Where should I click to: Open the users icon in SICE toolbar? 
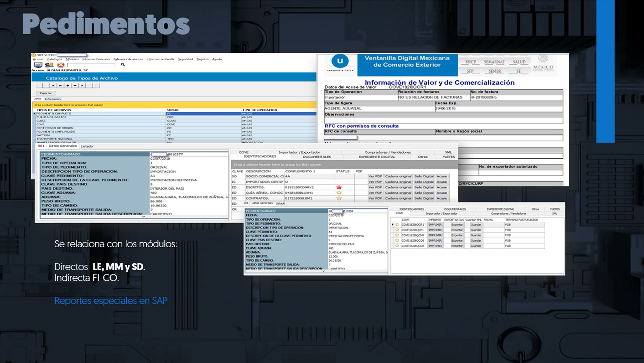click(x=49, y=65)
